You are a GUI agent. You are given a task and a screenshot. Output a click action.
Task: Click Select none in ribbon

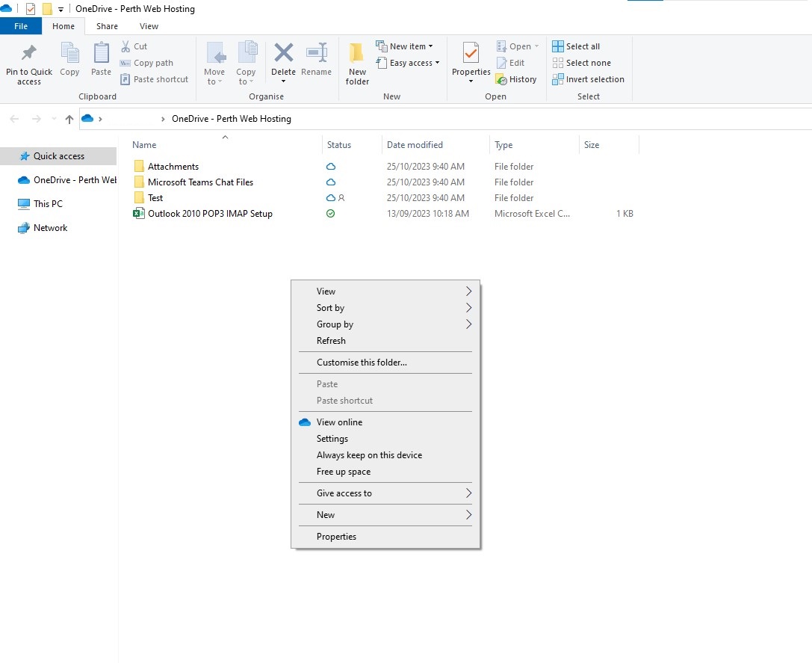[x=582, y=63]
